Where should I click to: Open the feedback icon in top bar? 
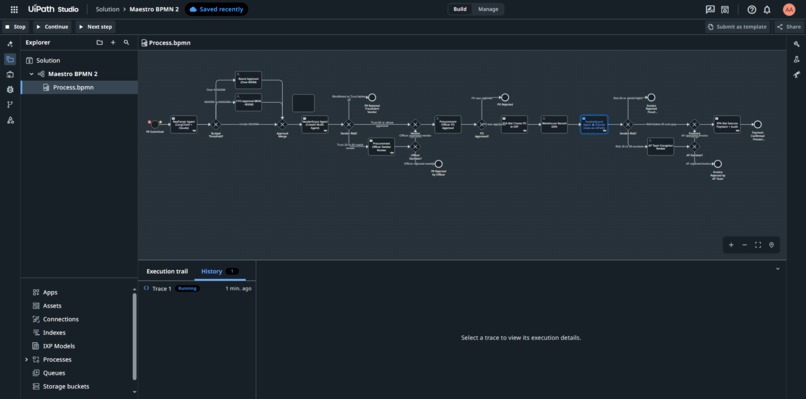(x=710, y=9)
